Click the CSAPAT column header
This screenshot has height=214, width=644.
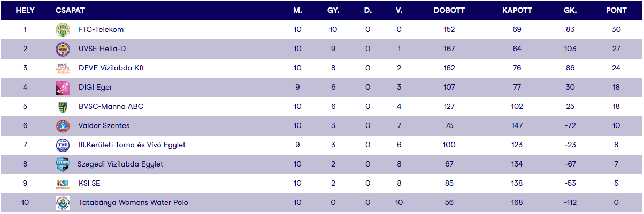tap(70, 11)
